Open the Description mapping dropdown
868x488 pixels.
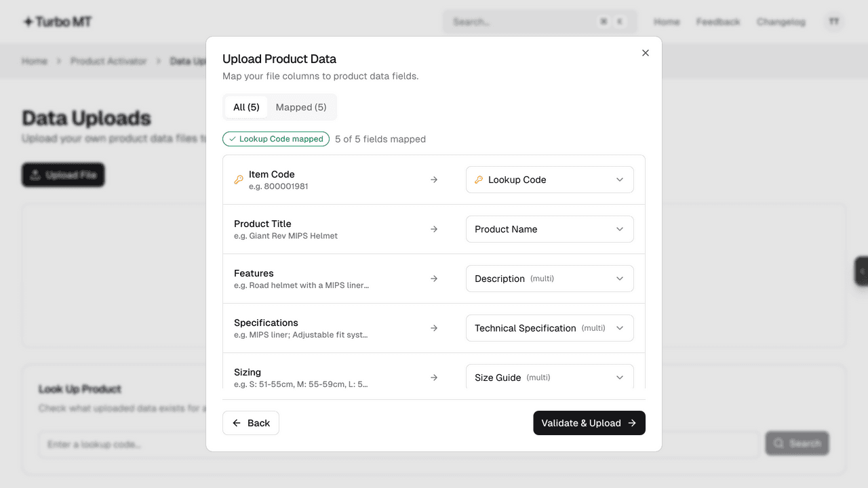(550, 279)
